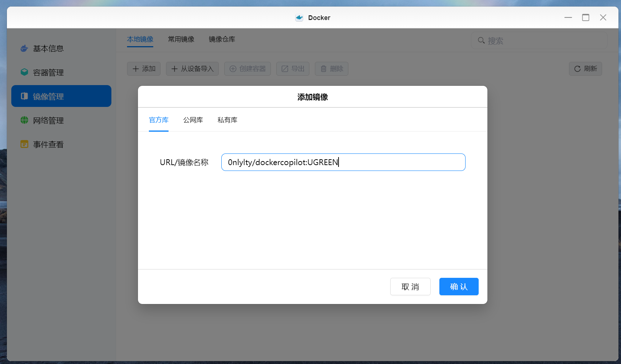Switch to 镜像仓库 tab
621x364 pixels.
[222, 39]
